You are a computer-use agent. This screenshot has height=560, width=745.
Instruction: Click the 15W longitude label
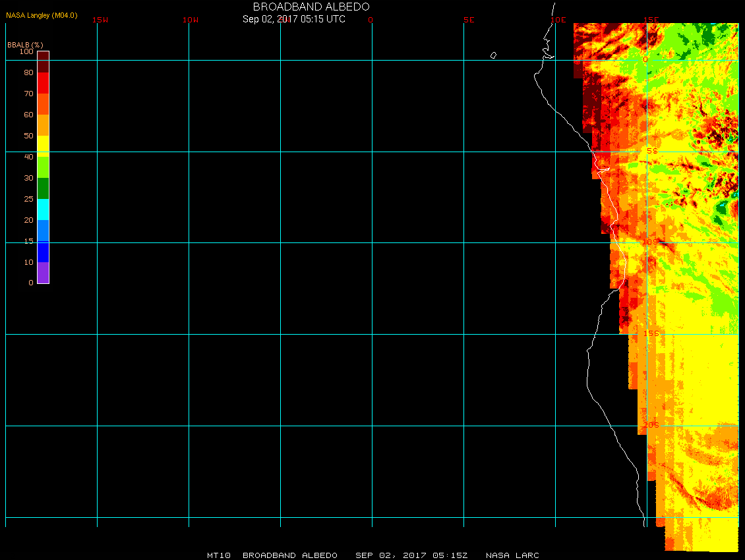pos(100,20)
